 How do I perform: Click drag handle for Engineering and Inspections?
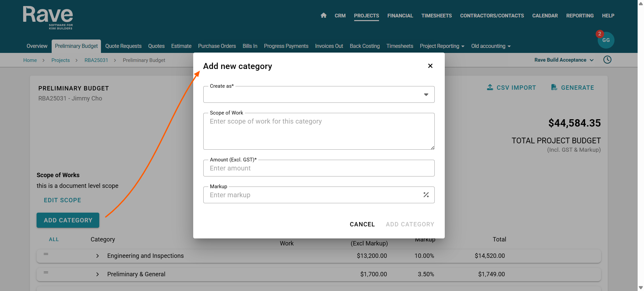tap(46, 254)
